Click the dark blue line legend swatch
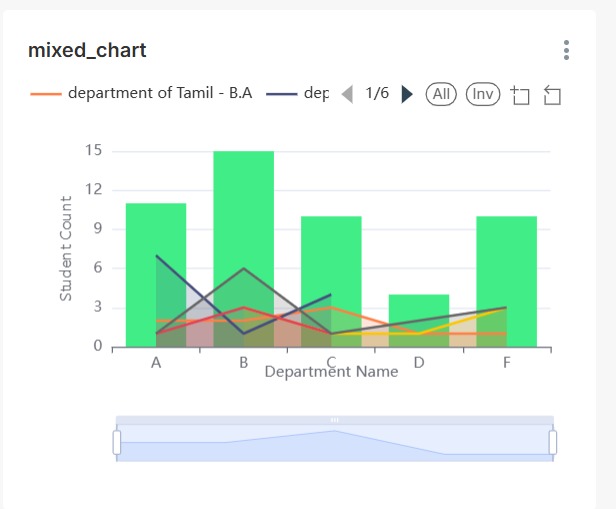Viewport: 616px width, 509px height. pyautogui.click(x=282, y=94)
